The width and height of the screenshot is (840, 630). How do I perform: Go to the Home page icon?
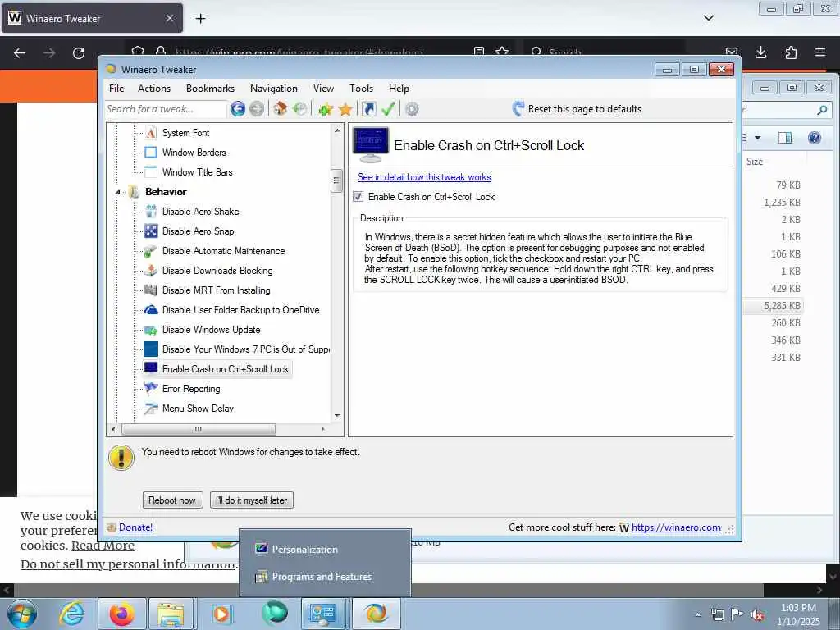pyautogui.click(x=280, y=109)
